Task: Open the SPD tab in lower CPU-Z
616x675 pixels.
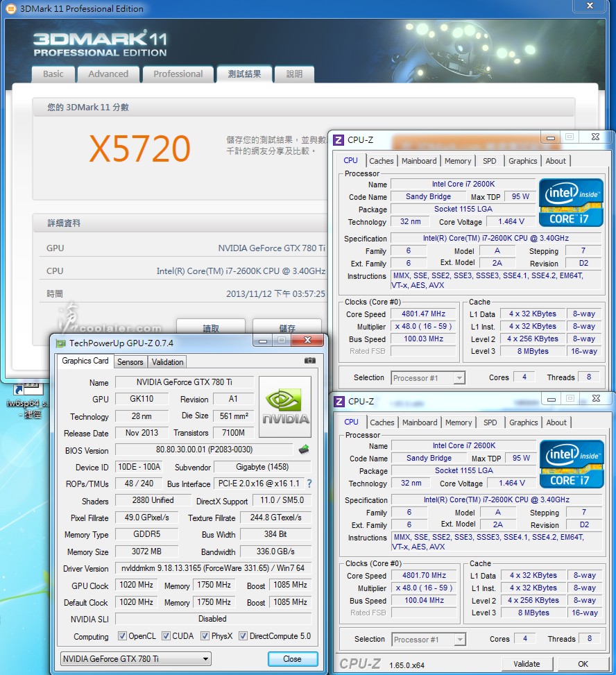Action: tap(490, 422)
